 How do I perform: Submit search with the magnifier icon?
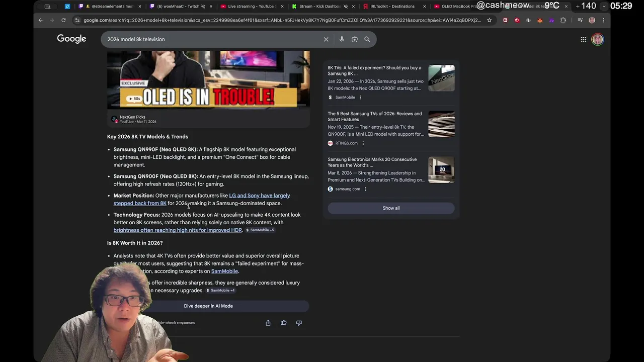click(367, 39)
